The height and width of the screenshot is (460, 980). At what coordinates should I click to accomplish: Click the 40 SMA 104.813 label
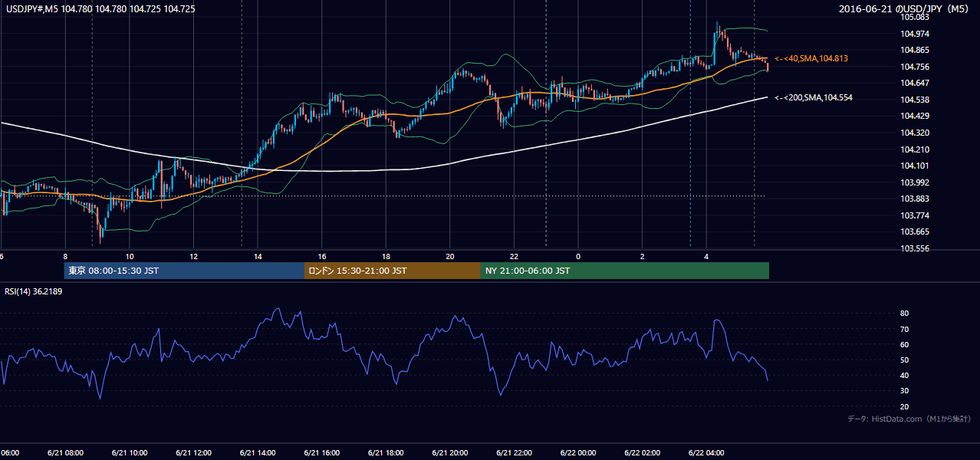tap(811, 58)
